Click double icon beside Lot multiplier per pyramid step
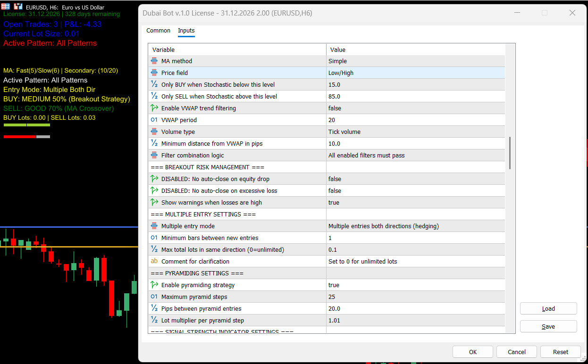588x364 pixels. [154, 320]
